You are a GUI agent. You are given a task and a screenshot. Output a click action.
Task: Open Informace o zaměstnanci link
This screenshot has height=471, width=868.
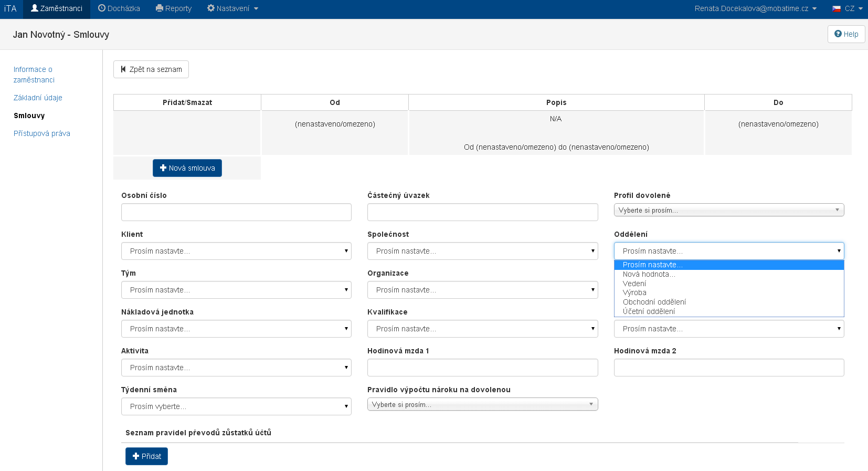[34, 75]
